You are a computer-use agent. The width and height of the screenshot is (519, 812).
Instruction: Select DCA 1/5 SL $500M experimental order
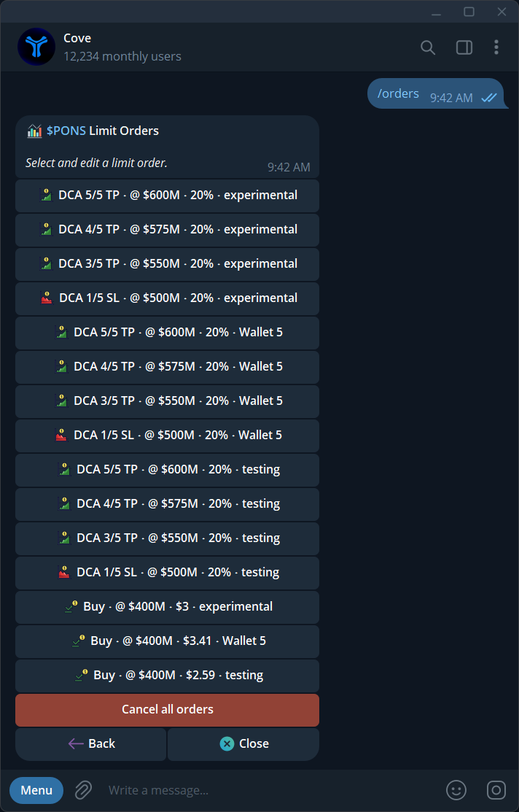coord(167,298)
